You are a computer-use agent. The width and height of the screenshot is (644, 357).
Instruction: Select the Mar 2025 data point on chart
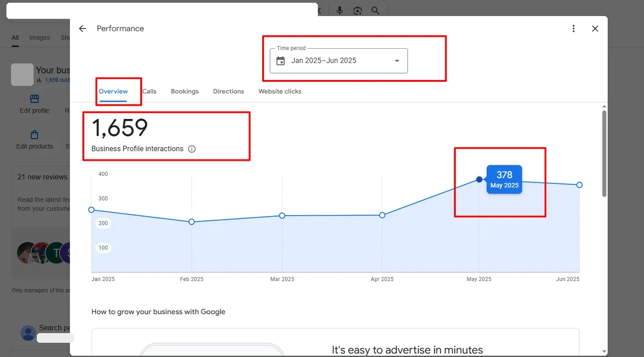(x=282, y=215)
